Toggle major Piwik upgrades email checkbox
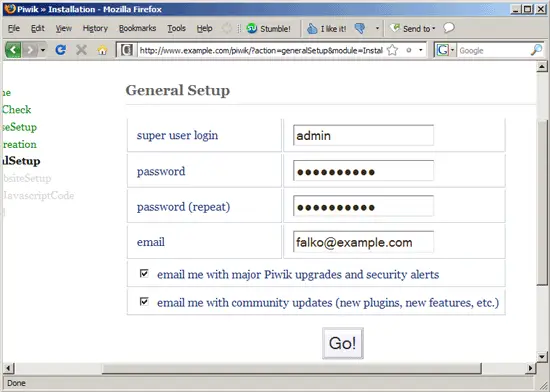Image resolution: width=550 pixels, height=392 pixels. pos(144,273)
